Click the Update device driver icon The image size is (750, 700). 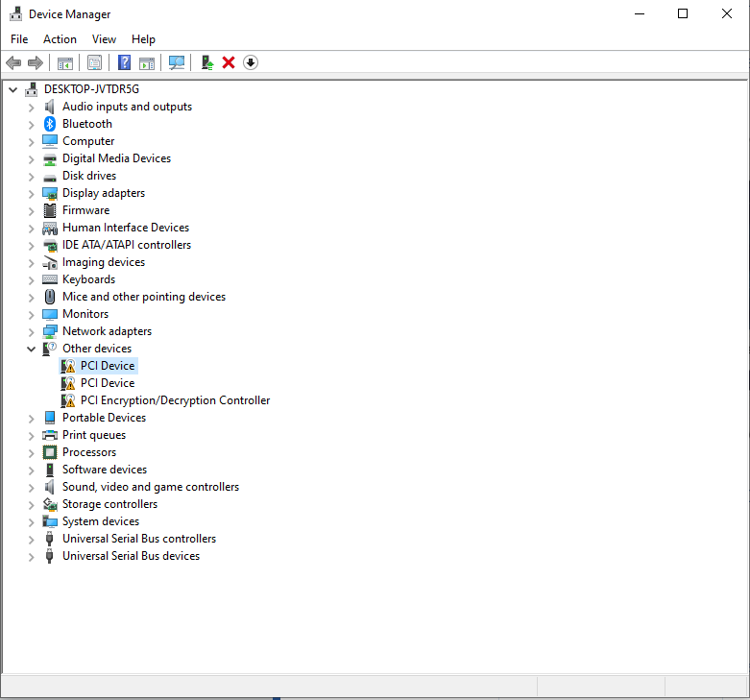pos(207,62)
